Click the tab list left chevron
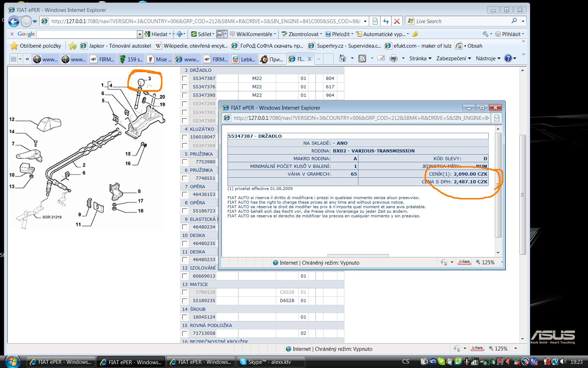Screen dimensions: 588x368 (27, 59)
